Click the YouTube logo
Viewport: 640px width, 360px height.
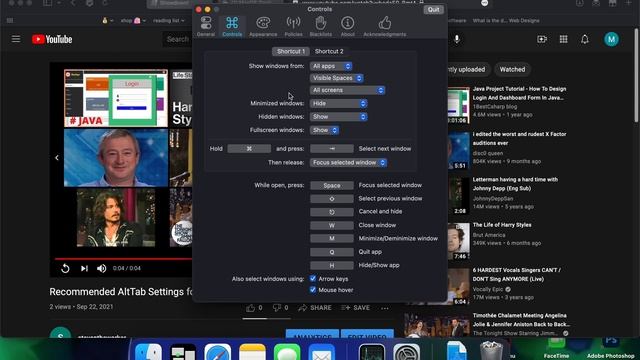pos(52,39)
